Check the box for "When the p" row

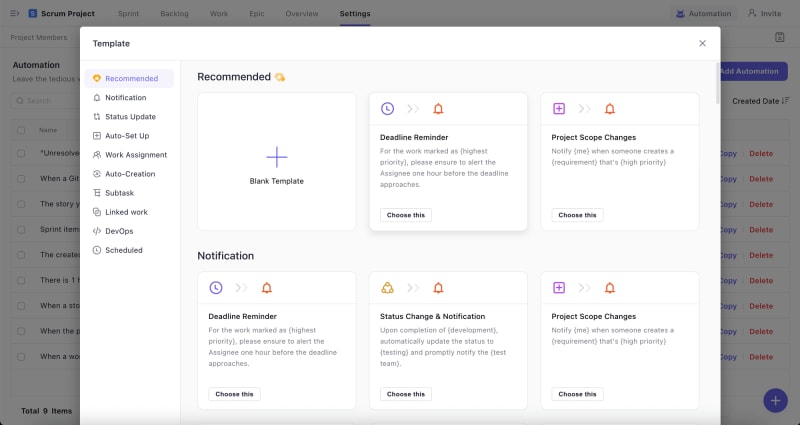(21, 332)
